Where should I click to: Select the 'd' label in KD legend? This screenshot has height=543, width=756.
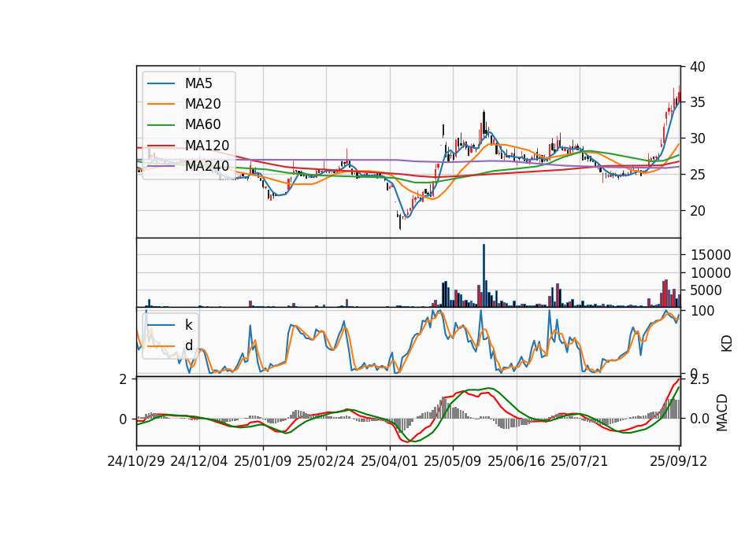(188, 345)
